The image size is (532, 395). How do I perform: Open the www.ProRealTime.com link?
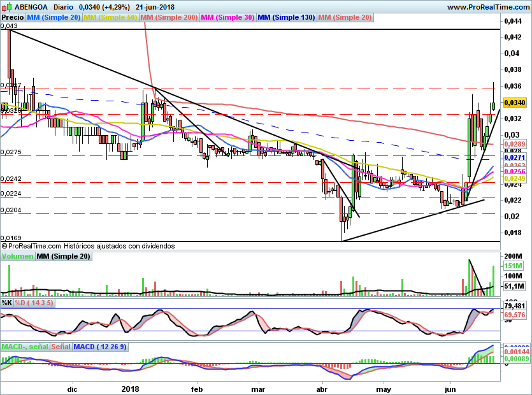488,7
